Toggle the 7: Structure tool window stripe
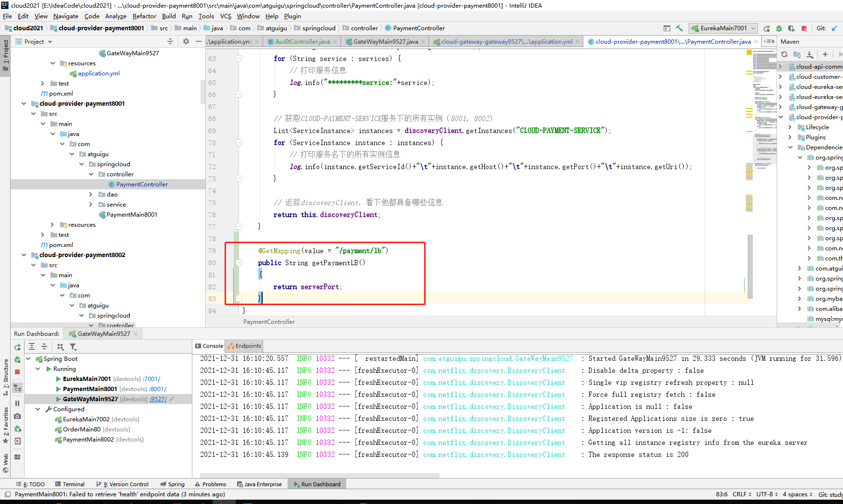The height and width of the screenshot is (504, 843). click(5, 377)
